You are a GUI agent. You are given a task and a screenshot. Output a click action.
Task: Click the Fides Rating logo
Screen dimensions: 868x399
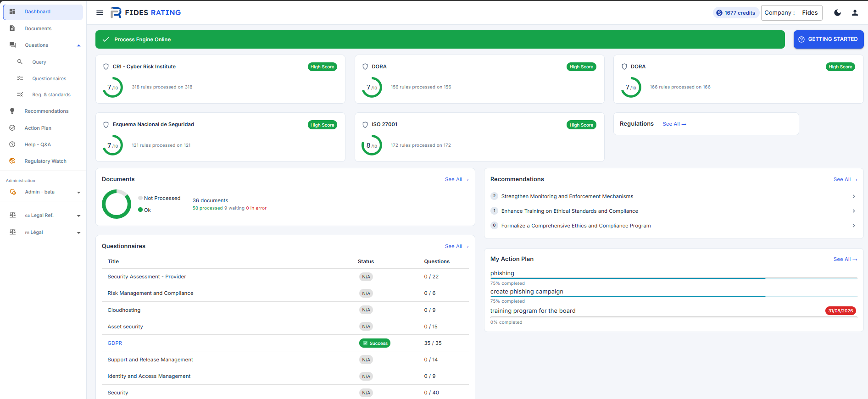[x=146, y=13]
